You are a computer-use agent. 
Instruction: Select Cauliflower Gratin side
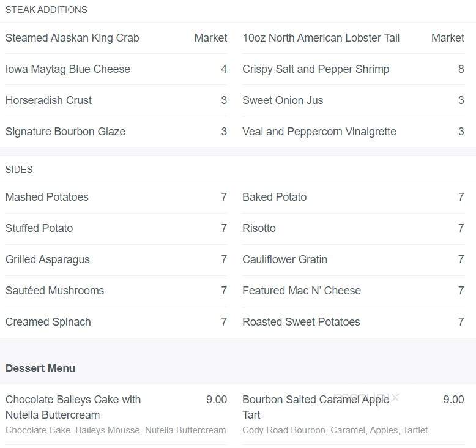tap(284, 259)
